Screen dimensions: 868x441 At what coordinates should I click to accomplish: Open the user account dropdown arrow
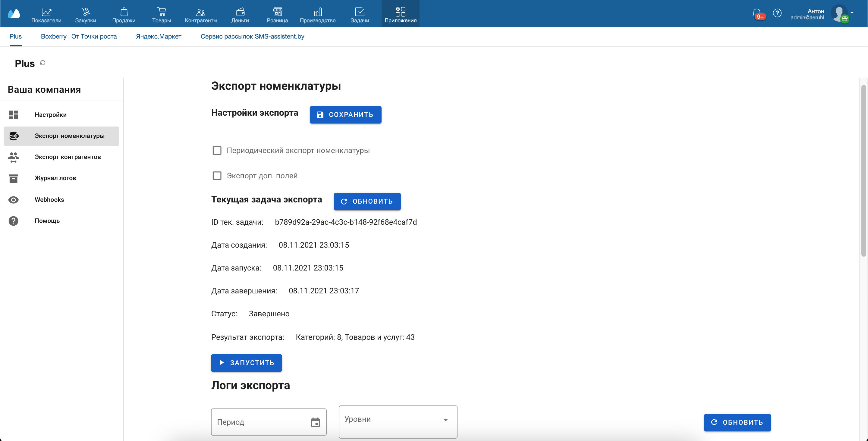(x=852, y=13)
